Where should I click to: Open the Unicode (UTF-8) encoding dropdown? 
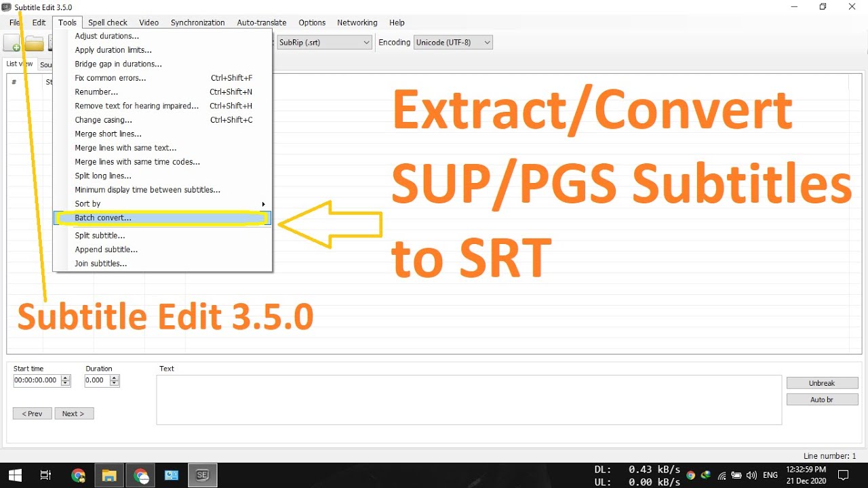453,42
